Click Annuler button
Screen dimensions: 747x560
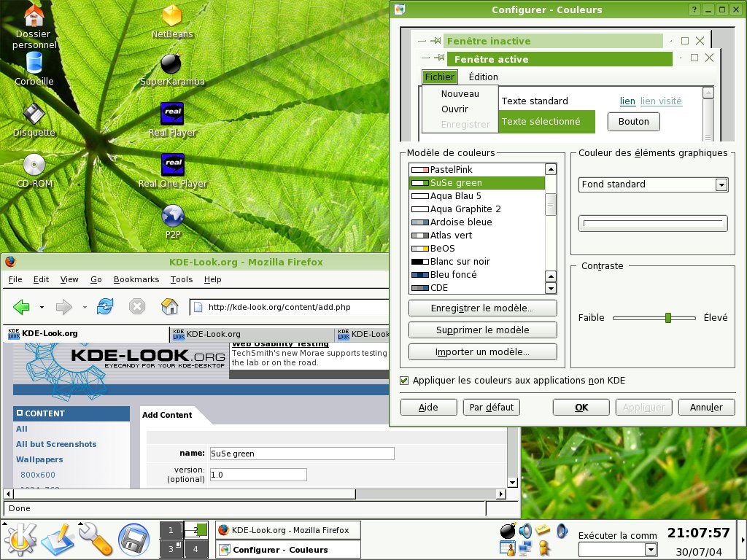tap(706, 407)
